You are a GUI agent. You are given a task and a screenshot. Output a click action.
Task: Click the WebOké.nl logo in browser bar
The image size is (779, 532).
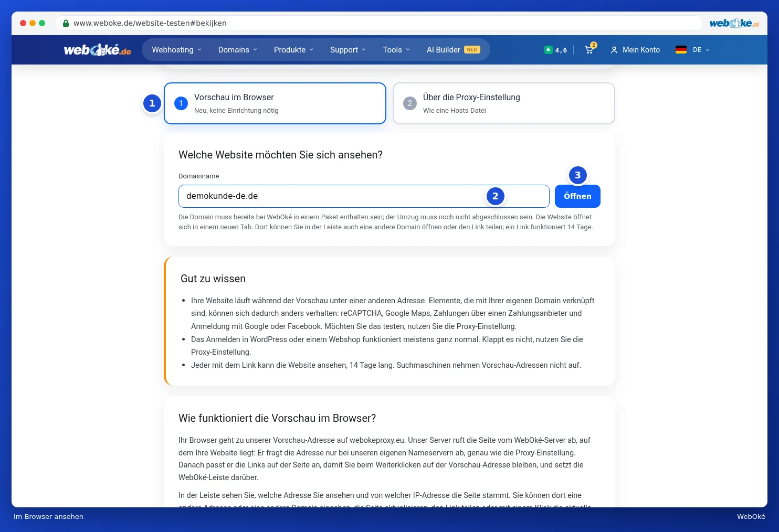[734, 23]
